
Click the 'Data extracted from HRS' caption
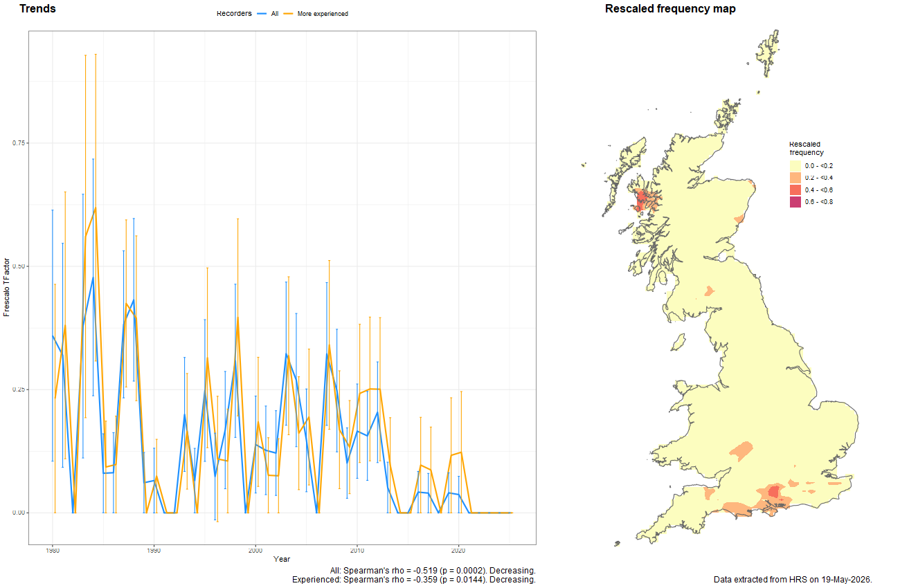793,579
